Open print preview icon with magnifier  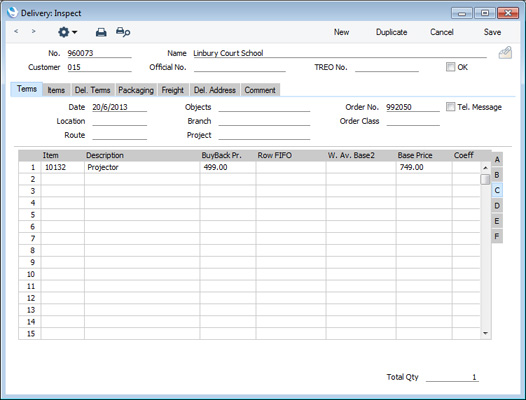pyautogui.click(x=123, y=32)
